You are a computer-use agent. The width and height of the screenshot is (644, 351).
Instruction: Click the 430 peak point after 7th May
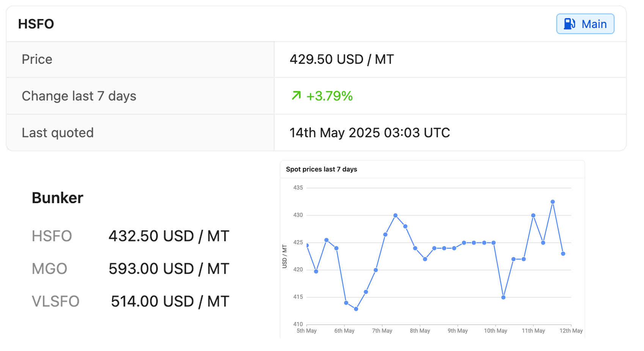tap(395, 216)
